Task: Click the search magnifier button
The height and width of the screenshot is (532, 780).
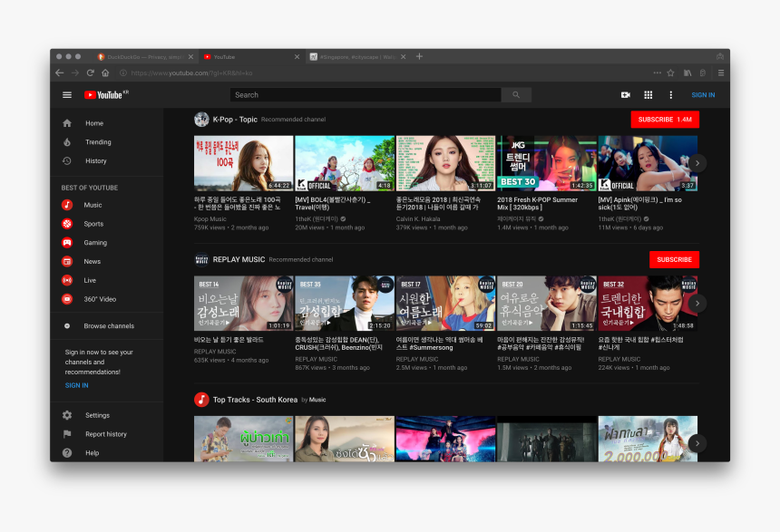Action: pyautogui.click(x=516, y=95)
